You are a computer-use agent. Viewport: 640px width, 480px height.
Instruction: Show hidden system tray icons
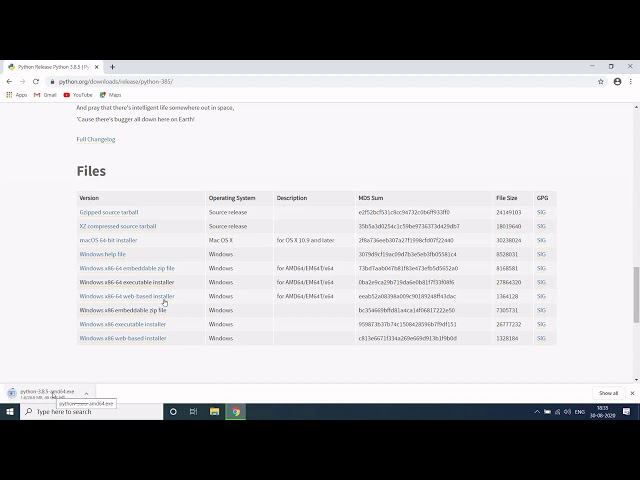coord(537,412)
